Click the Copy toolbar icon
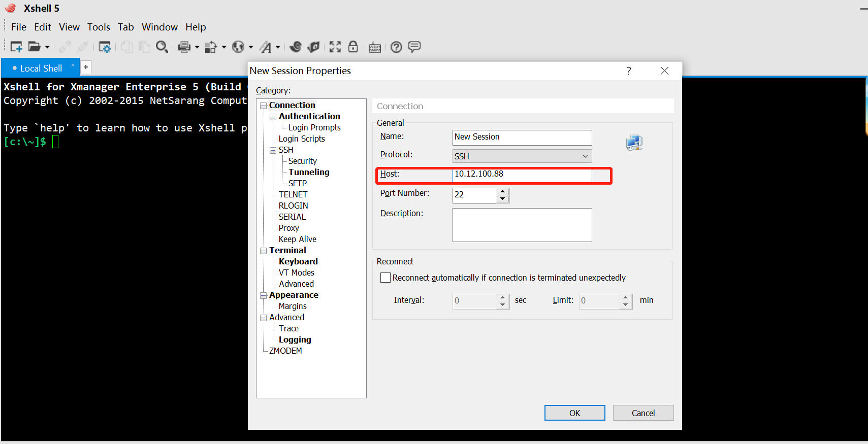The width and height of the screenshot is (868, 444). click(126, 47)
